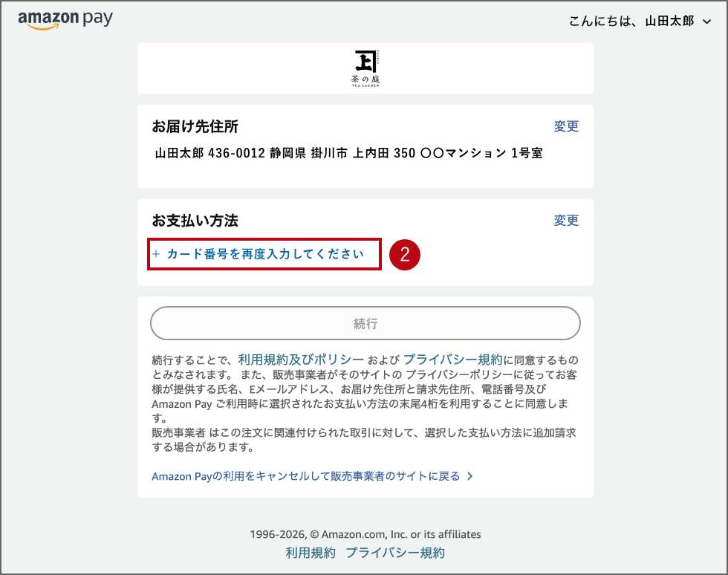Viewport: 728px width, 575px height.
Task: Click カード番号を再度入力してください link
Action: coord(265,254)
